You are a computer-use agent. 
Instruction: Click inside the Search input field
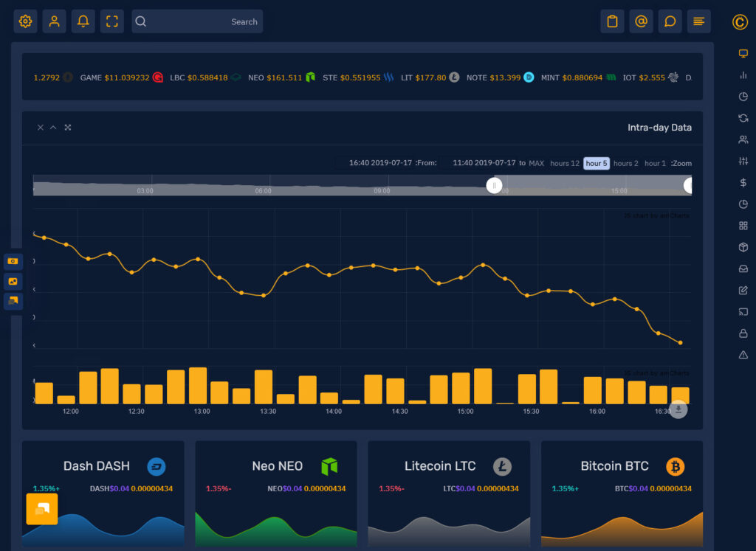[x=197, y=21]
